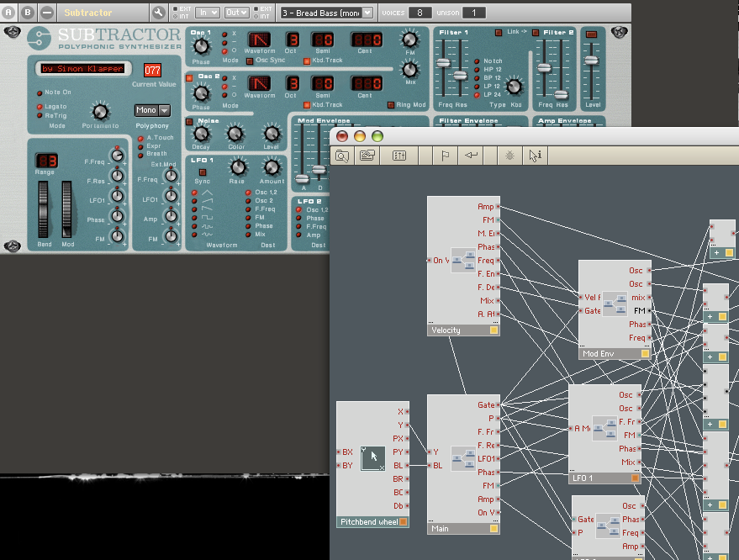Click the voices value field
The height and width of the screenshot is (560, 739).
420,13
